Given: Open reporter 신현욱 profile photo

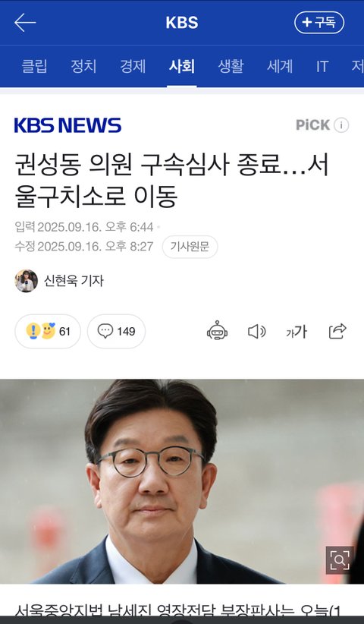Looking at the screenshot, I should (x=27, y=281).
